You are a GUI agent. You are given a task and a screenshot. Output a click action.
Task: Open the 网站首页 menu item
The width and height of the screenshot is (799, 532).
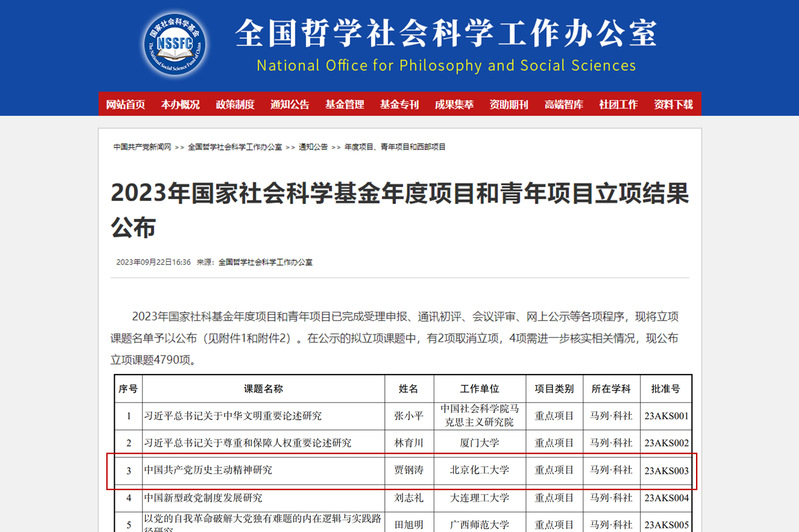[x=125, y=104]
